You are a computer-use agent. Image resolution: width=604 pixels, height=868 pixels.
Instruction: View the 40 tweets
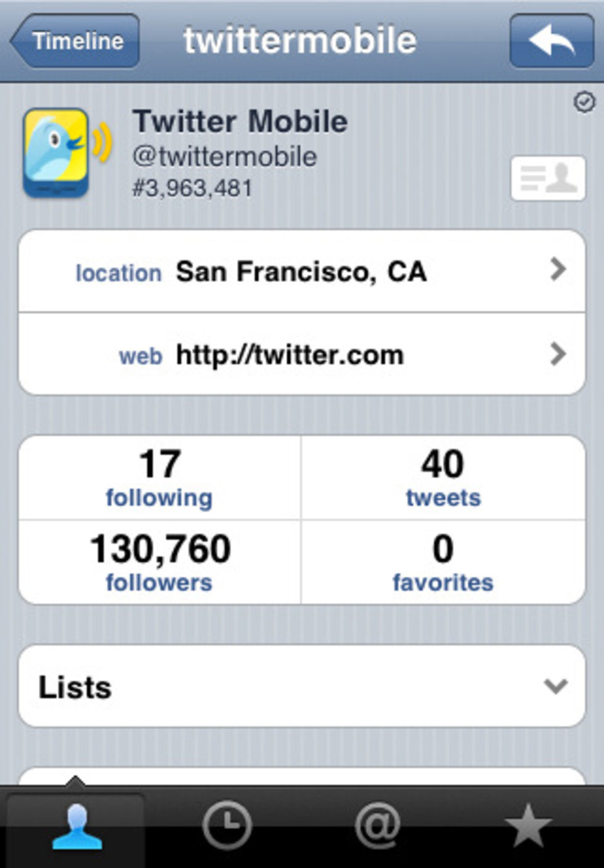[x=443, y=478]
